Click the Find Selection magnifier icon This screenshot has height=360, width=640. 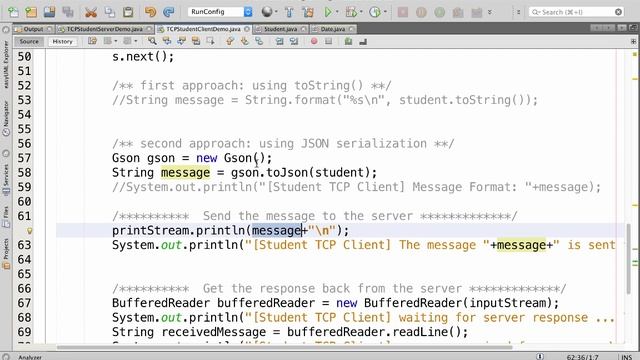[152, 41]
